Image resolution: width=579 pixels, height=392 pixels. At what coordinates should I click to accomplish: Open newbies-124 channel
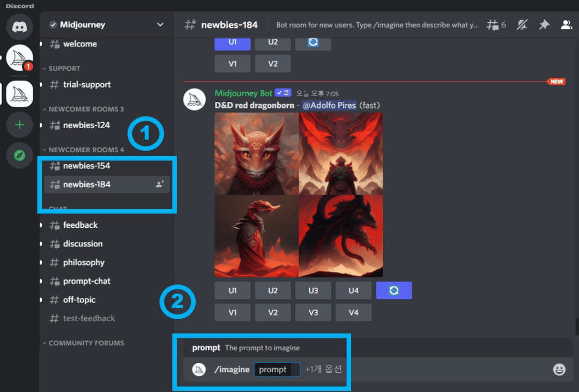[x=106, y=125]
